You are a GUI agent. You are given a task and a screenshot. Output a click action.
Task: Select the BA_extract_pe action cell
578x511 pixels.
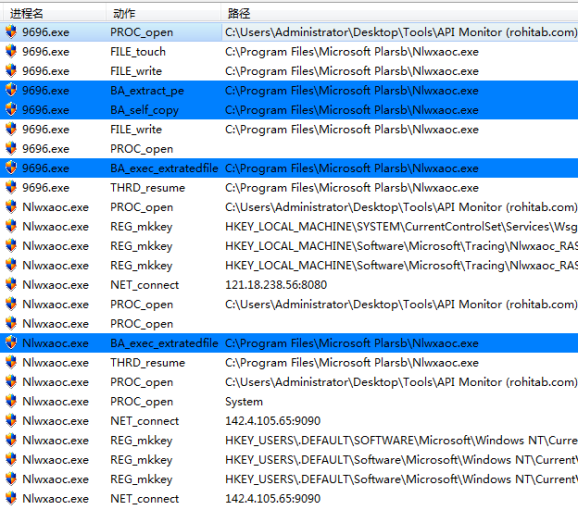(147, 91)
